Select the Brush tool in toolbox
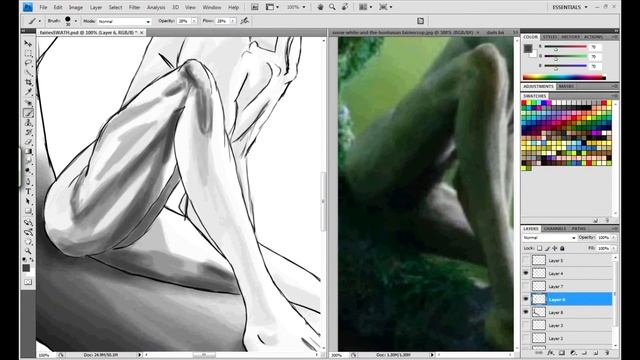 (x=28, y=113)
